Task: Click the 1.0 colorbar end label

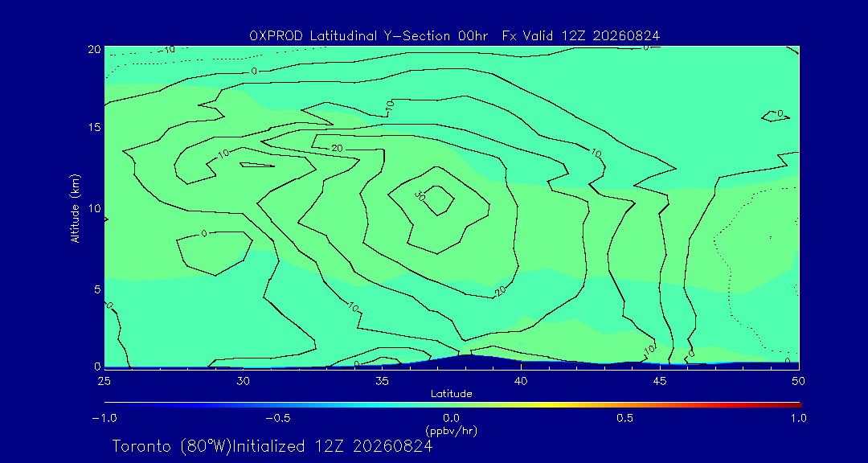Action: click(x=798, y=418)
